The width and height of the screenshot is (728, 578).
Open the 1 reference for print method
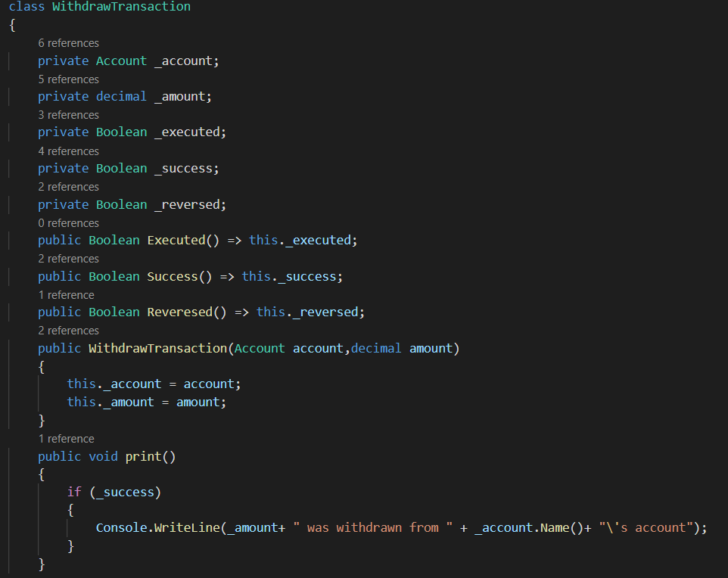click(x=66, y=438)
